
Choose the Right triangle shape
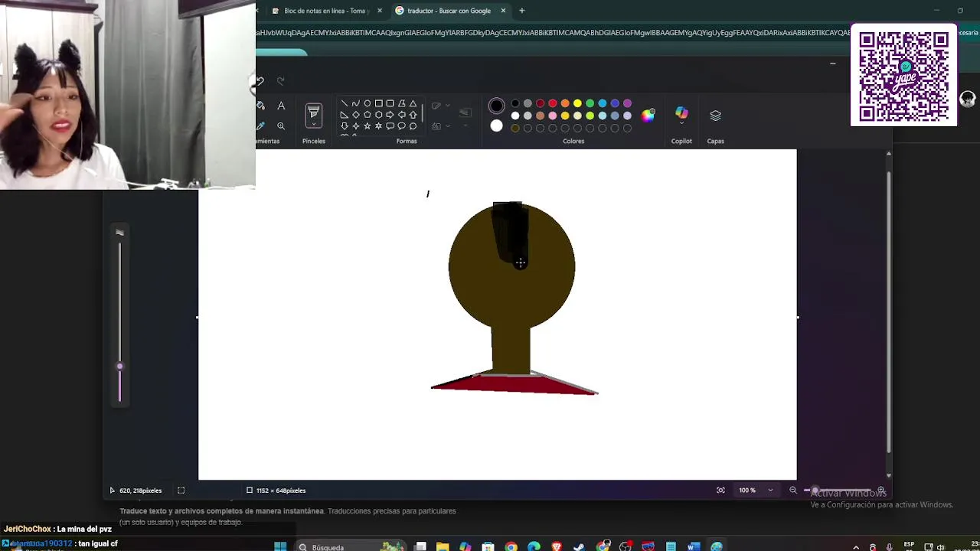coord(344,115)
